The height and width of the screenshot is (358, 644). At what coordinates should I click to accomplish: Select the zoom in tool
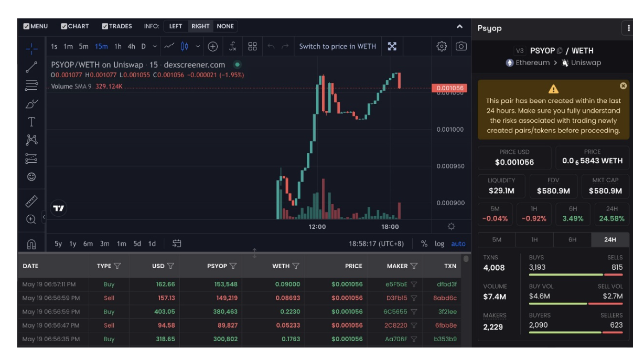[31, 219]
